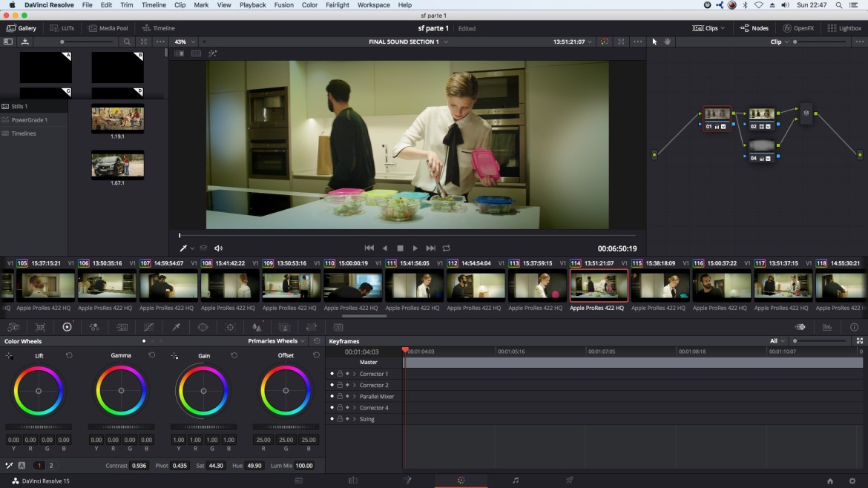Image resolution: width=868 pixels, height=488 pixels.
Task: Open the Motion Effects palette
Action: [122, 327]
